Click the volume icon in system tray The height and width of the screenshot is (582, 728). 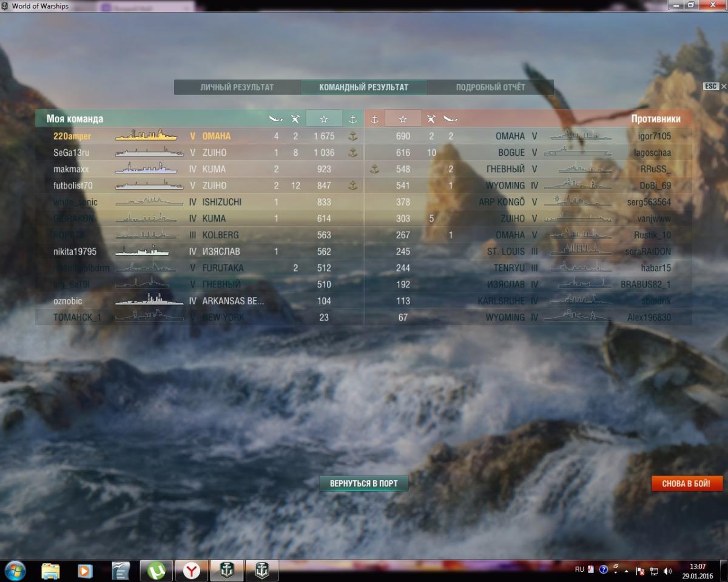[668, 570]
